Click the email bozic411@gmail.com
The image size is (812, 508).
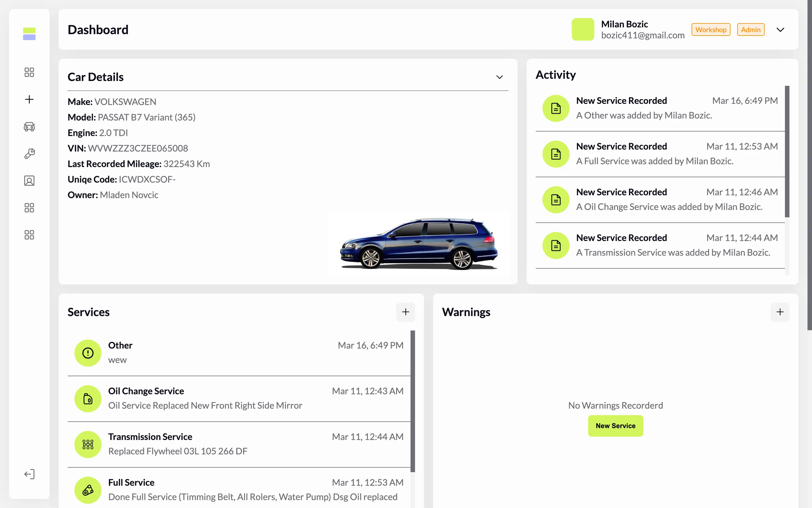tap(643, 35)
